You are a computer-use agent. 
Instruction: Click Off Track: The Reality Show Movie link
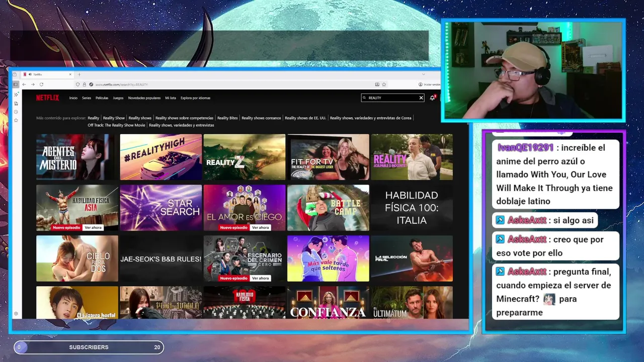[x=116, y=125]
